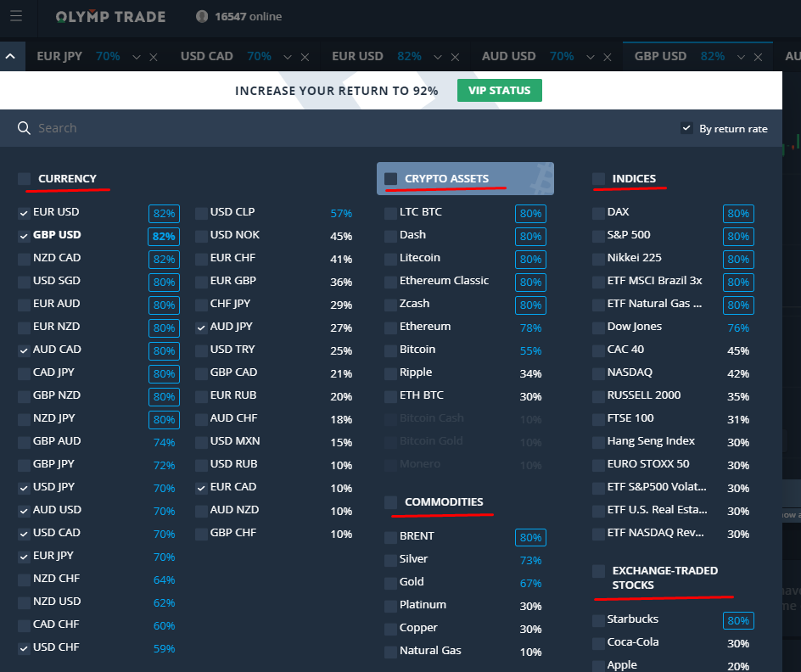Viewport: 801px width, 672px height.
Task: Collapse the asset panel with up chevron
Action: pyautogui.click(x=10, y=56)
